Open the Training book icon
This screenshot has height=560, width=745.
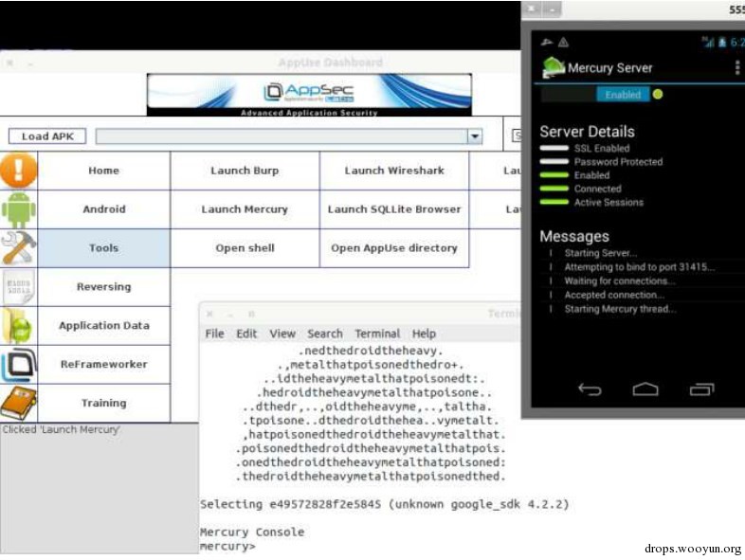[x=19, y=403]
